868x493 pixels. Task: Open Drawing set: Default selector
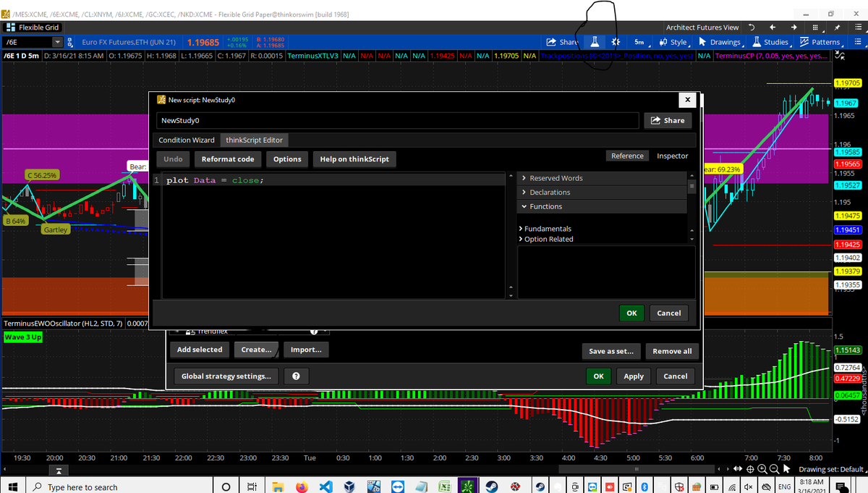click(834, 469)
